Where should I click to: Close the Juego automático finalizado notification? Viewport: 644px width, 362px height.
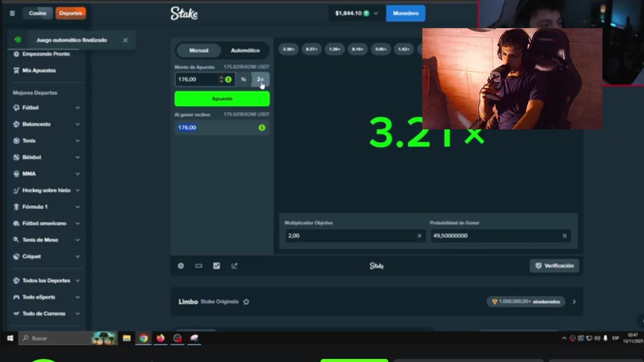pyautogui.click(x=125, y=40)
